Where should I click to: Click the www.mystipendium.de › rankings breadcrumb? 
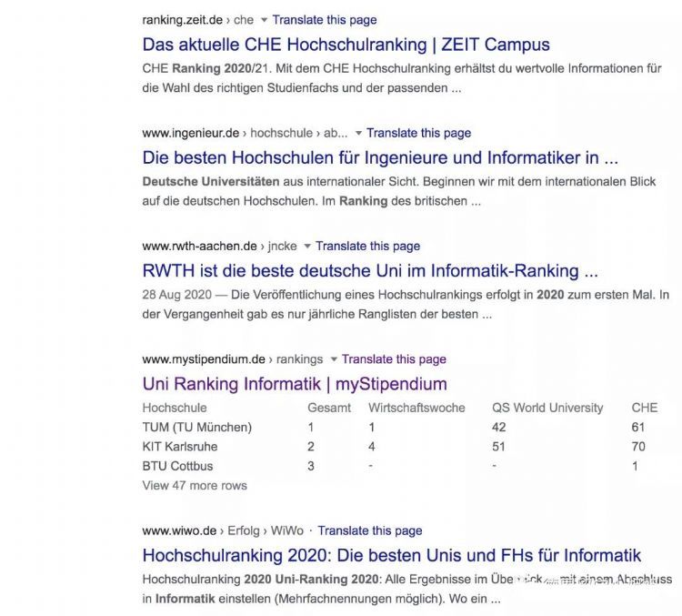pyautogui.click(x=232, y=359)
